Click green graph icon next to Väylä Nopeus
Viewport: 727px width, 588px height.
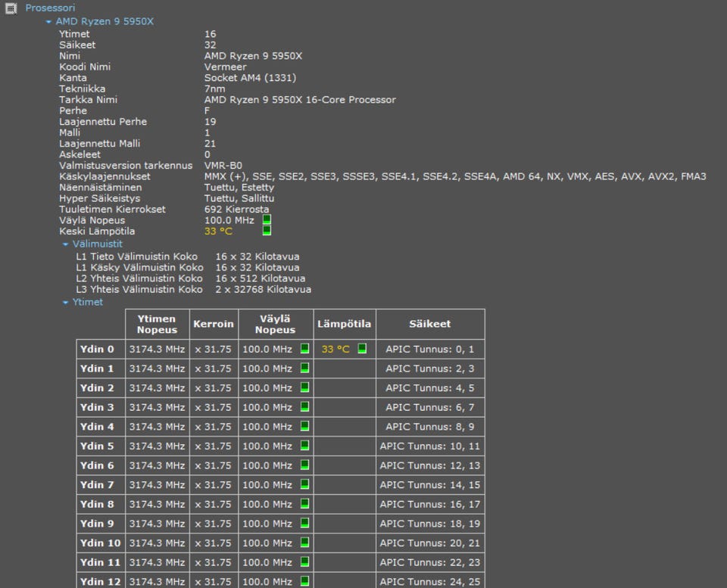(267, 219)
